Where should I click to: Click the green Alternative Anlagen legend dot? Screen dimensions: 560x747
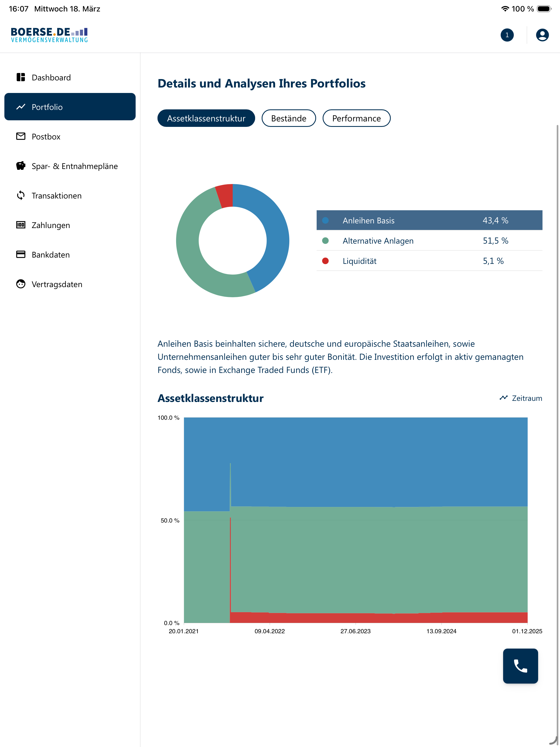(x=325, y=240)
